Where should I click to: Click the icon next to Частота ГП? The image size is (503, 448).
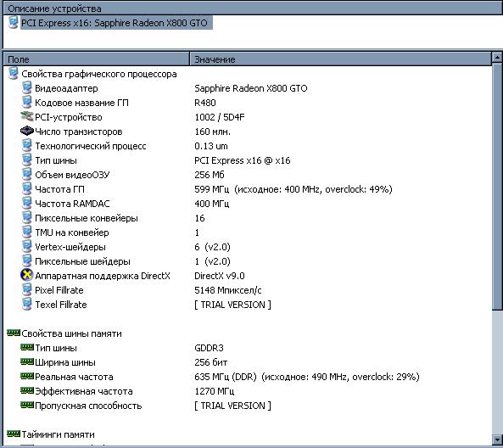[26, 189]
